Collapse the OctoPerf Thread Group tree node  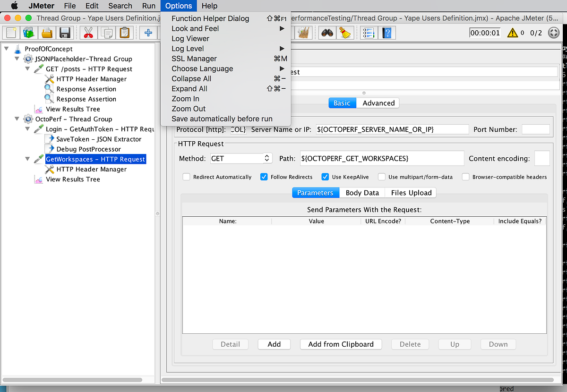pyautogui.click(x=17, y=119)
